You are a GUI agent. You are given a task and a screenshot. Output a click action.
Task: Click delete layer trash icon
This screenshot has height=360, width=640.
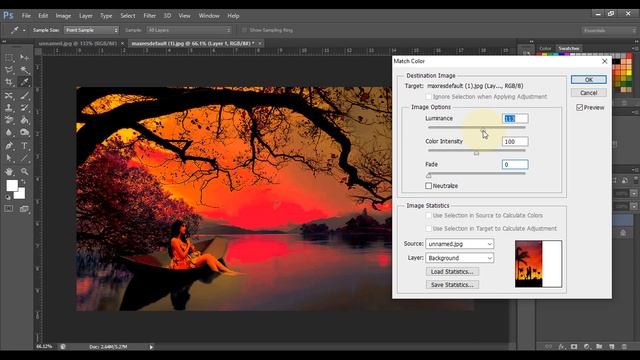pos(624,347)
